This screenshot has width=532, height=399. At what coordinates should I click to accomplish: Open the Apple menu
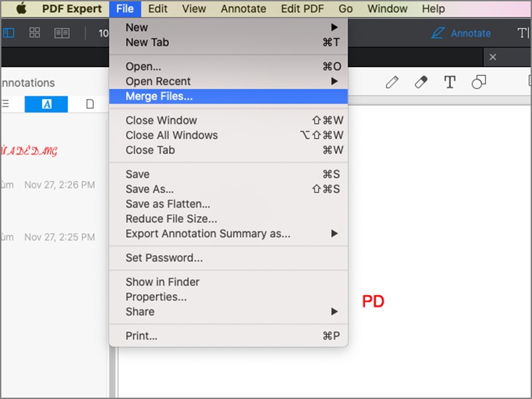click(x=21, y=9)
